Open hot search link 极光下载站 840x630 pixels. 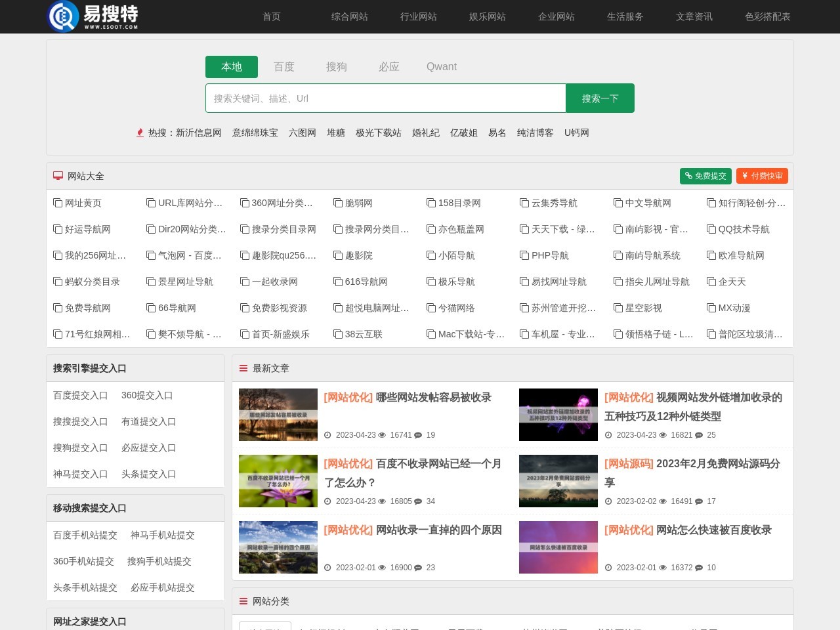(x=379, y=133)
